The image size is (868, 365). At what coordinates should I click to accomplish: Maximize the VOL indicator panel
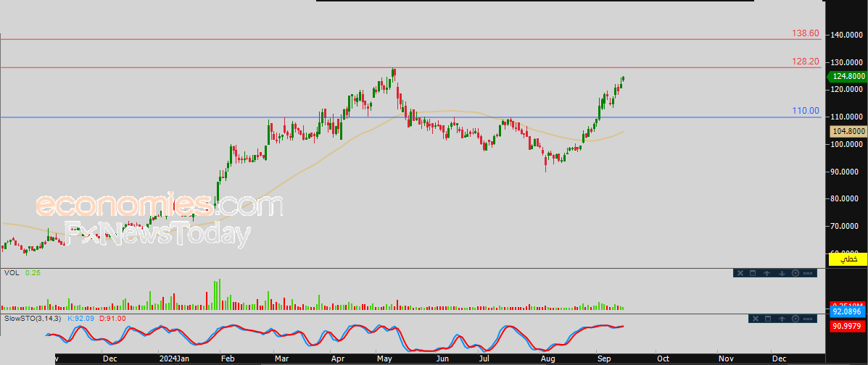point(753,273)
